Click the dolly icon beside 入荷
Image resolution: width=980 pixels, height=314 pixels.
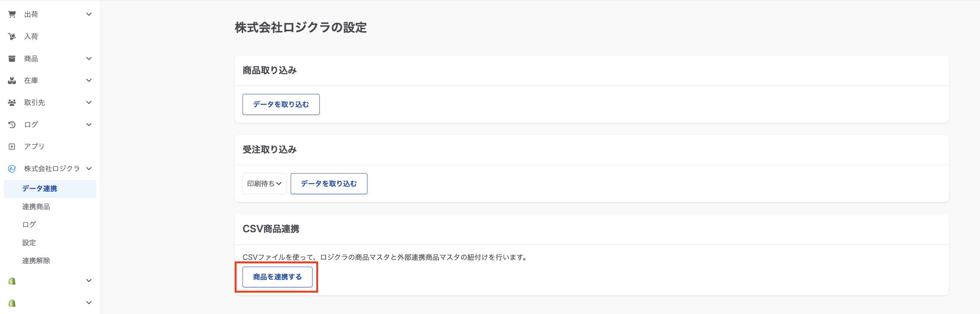(12, 36)
